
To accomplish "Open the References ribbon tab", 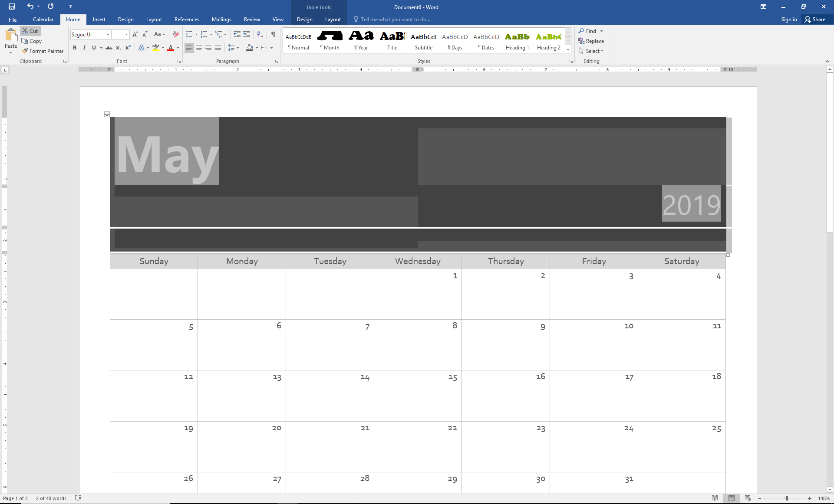I will 186,19.
